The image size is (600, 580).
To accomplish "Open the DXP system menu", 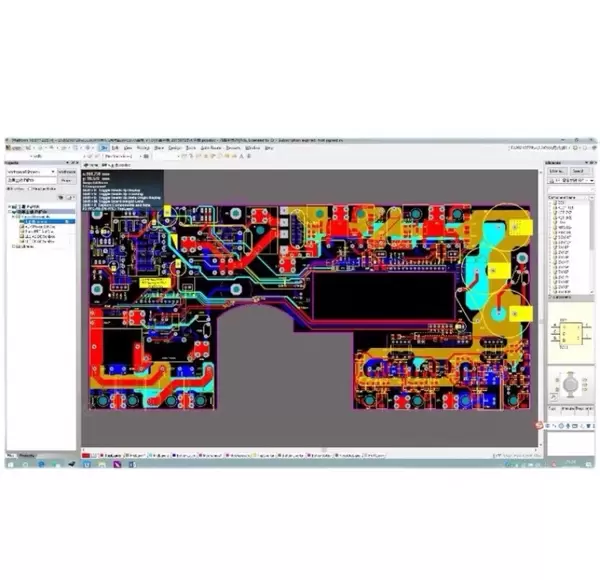I will [105, 147].
